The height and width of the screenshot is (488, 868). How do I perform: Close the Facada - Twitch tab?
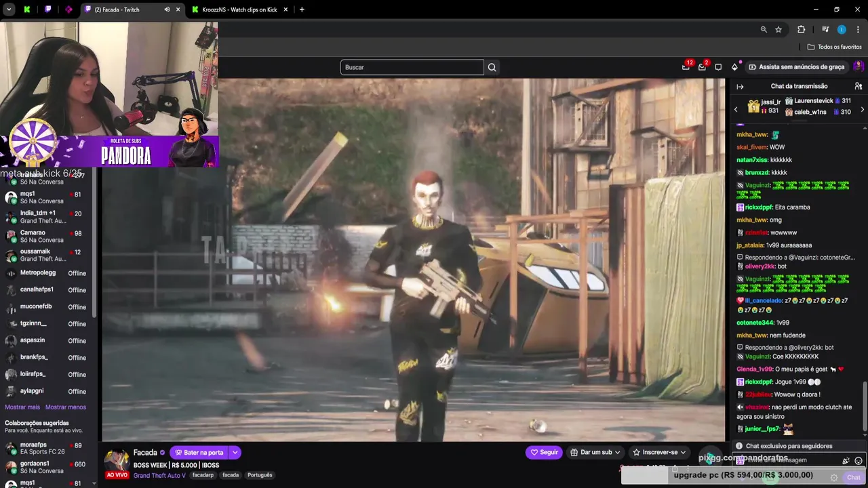coord(178,9)
